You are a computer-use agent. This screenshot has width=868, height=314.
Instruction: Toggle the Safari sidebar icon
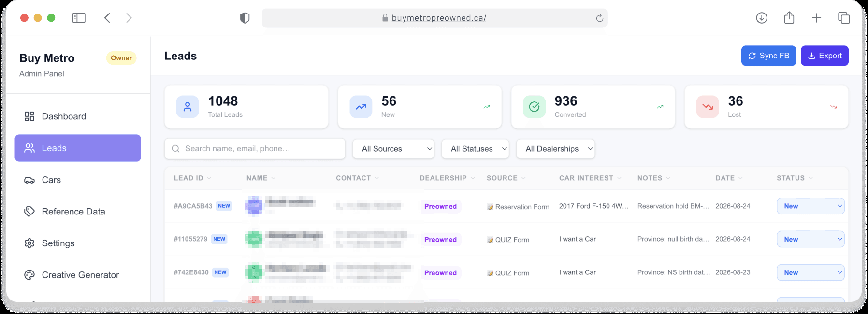[79, 18]
